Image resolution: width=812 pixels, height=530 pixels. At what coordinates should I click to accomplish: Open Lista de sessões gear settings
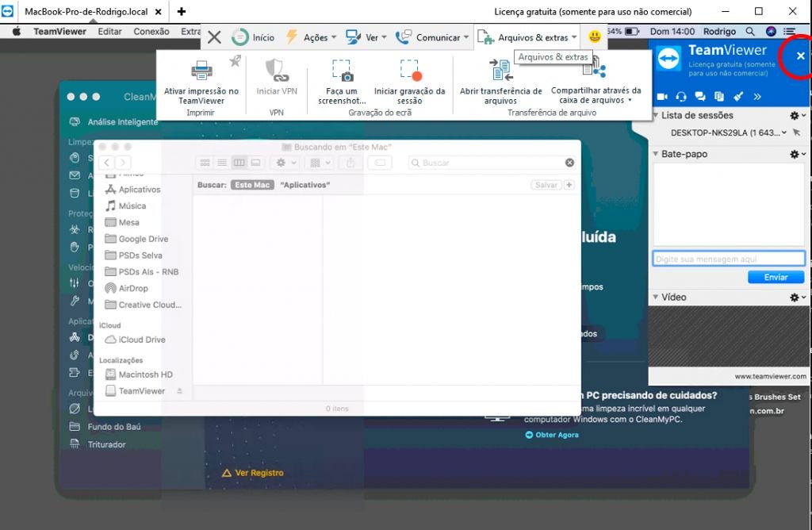797,115
